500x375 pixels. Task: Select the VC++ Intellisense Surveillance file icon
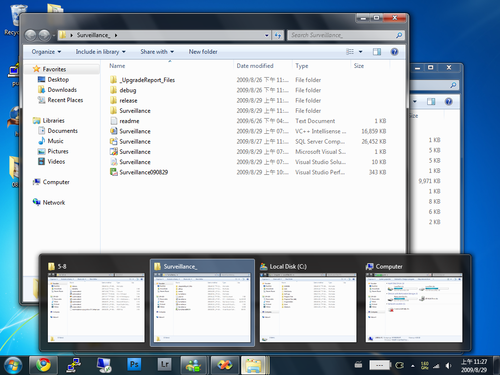(x=114, y=131)
